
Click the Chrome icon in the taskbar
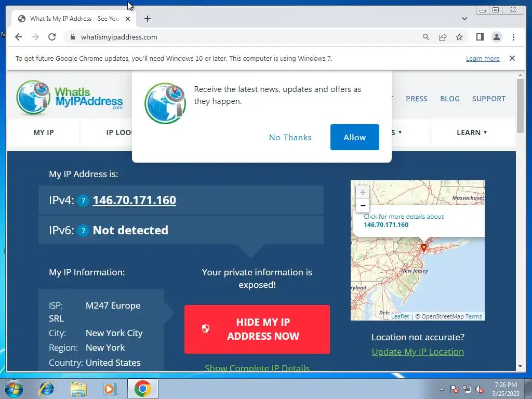142,389
